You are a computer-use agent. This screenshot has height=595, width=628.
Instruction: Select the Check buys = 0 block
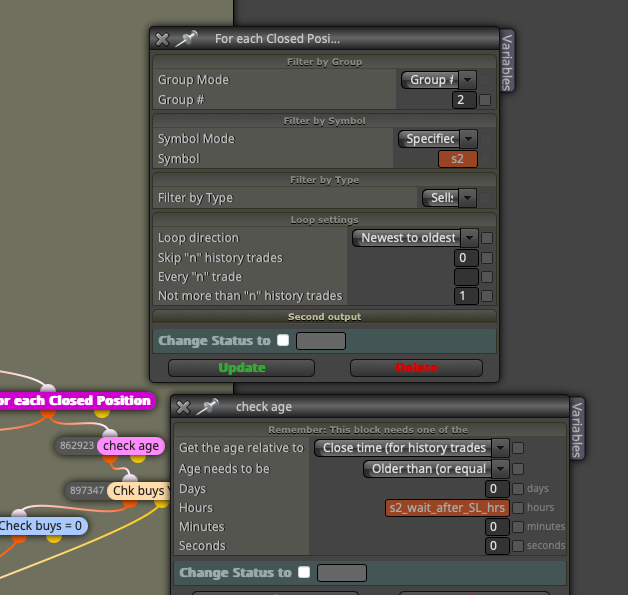point(42,526)
